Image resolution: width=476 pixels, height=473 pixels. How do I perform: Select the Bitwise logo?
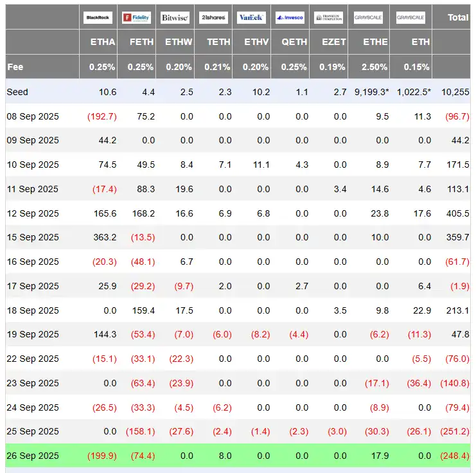175,18
